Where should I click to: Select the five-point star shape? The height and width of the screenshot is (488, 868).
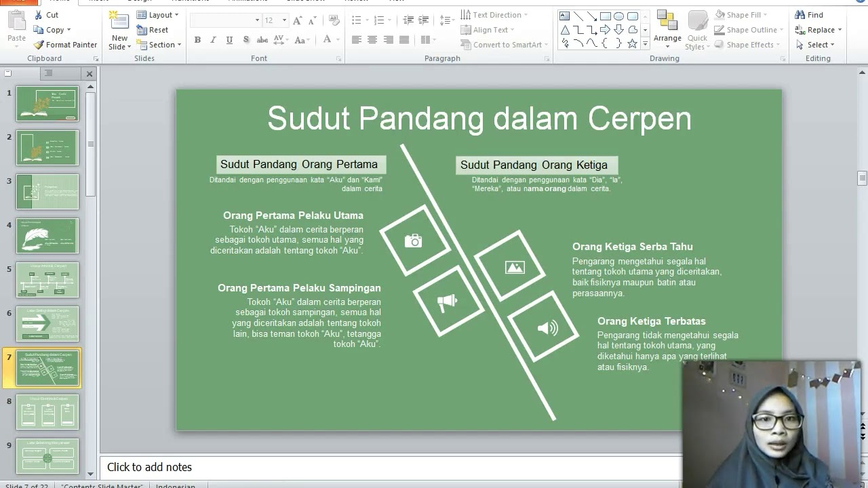[x=632, y=43]
